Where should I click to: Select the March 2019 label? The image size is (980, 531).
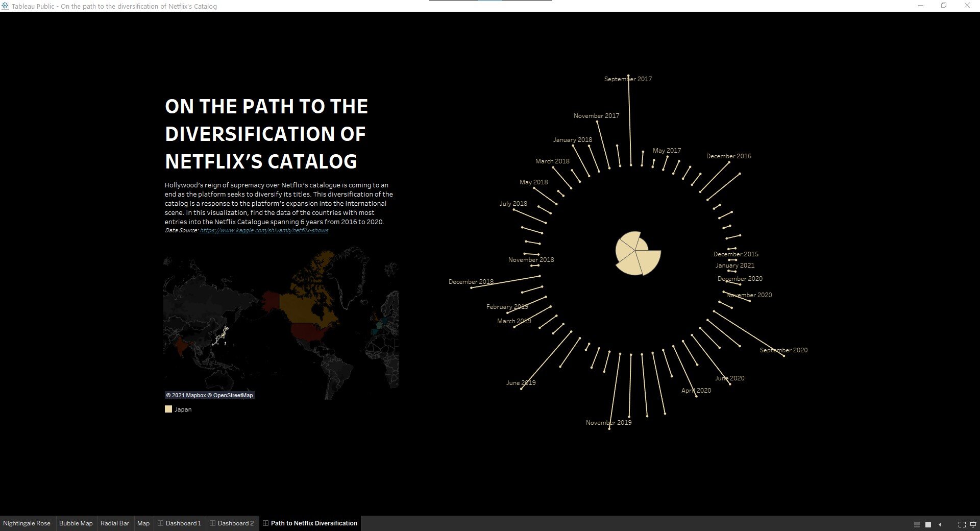point(514,321)
